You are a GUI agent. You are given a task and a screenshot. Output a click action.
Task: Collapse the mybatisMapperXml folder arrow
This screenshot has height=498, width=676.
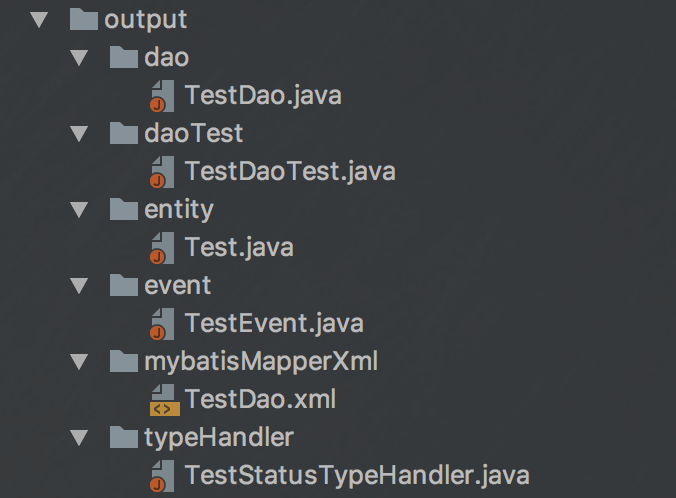79,361
